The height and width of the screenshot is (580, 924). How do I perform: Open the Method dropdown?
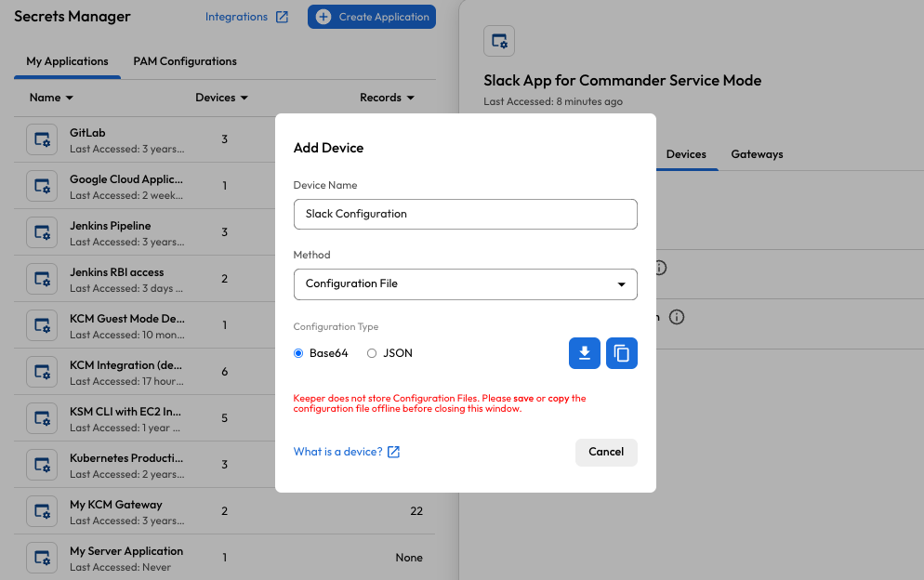point(465,283)
